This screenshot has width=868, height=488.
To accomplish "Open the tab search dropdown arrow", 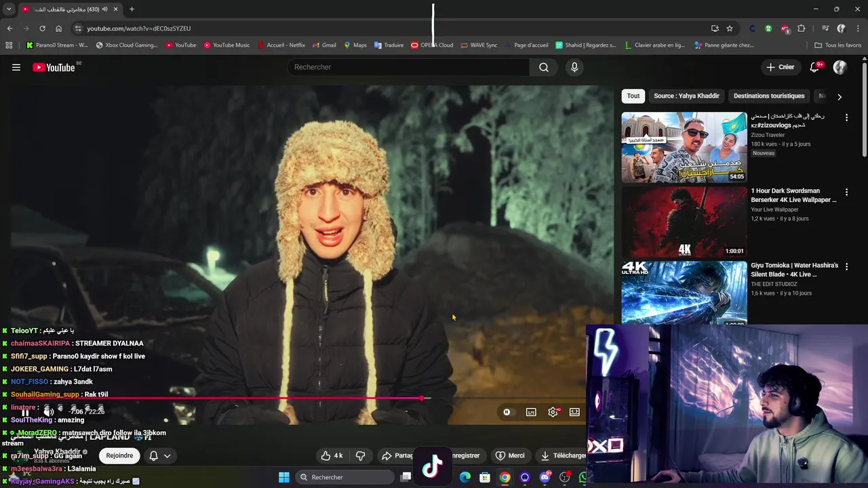I will click(x=9, y=9).
